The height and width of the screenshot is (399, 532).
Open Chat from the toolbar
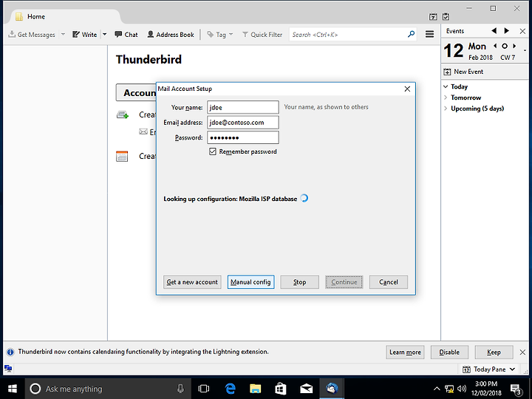pyautogui.click(x=126, y=35)
